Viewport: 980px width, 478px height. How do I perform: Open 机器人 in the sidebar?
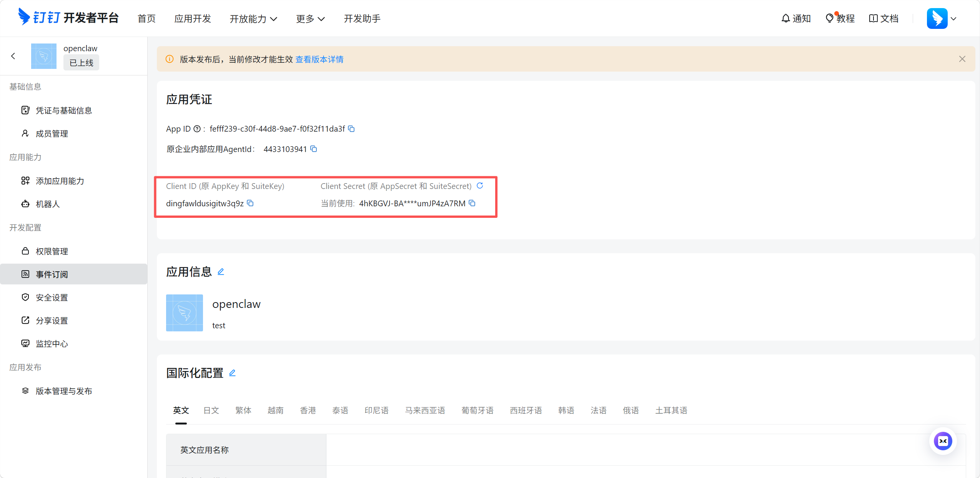(48, 204)
